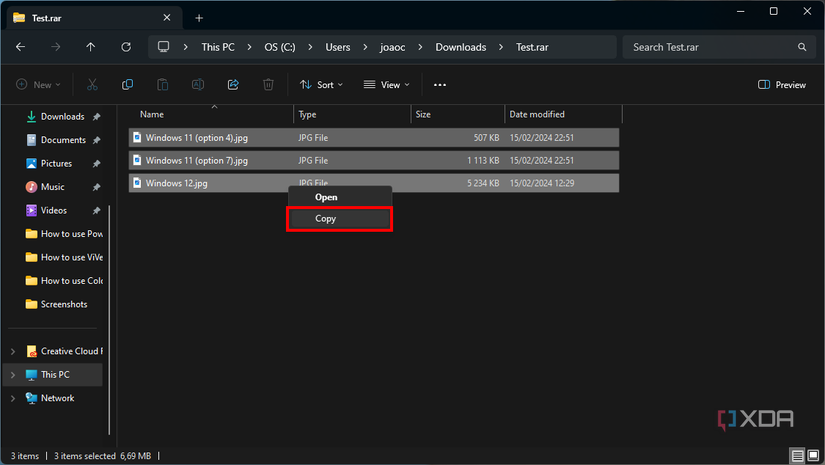
Task: Open How to use ViVe folder in sidebar
Action: pos(64,257)
